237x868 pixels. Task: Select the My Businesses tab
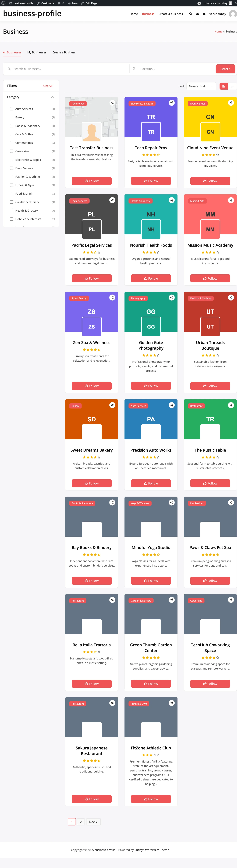click(x=37, y=53)
